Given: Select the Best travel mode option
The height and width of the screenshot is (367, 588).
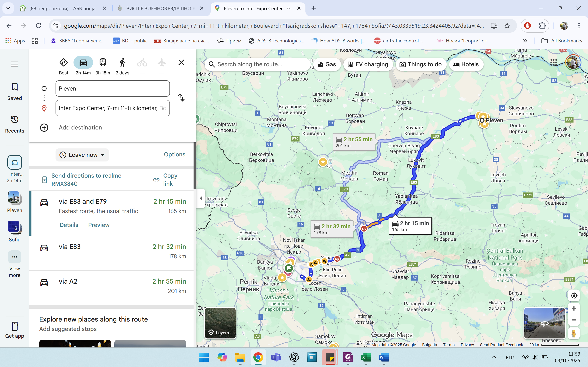Looking at the screenshot, I should (64, 63).
